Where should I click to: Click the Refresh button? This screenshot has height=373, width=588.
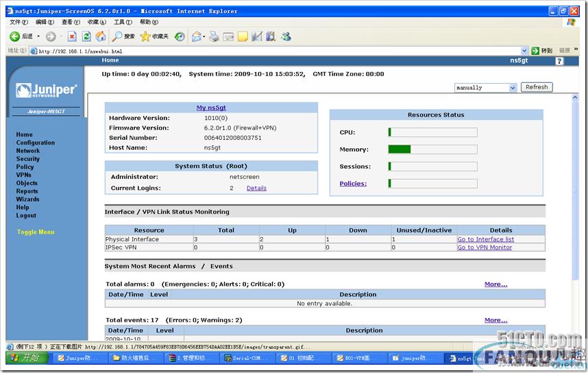[537, 87]
